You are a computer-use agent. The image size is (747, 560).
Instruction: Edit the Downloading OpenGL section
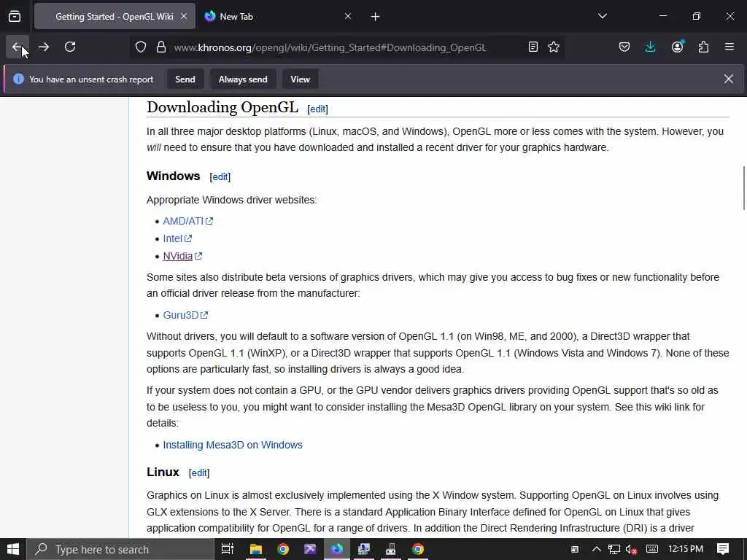click(318, 109)
